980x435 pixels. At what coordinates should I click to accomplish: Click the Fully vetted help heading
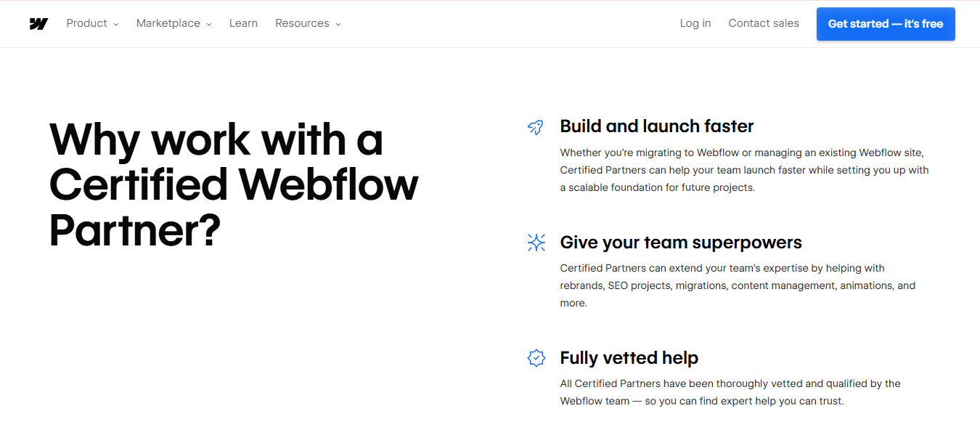(629, 358)
